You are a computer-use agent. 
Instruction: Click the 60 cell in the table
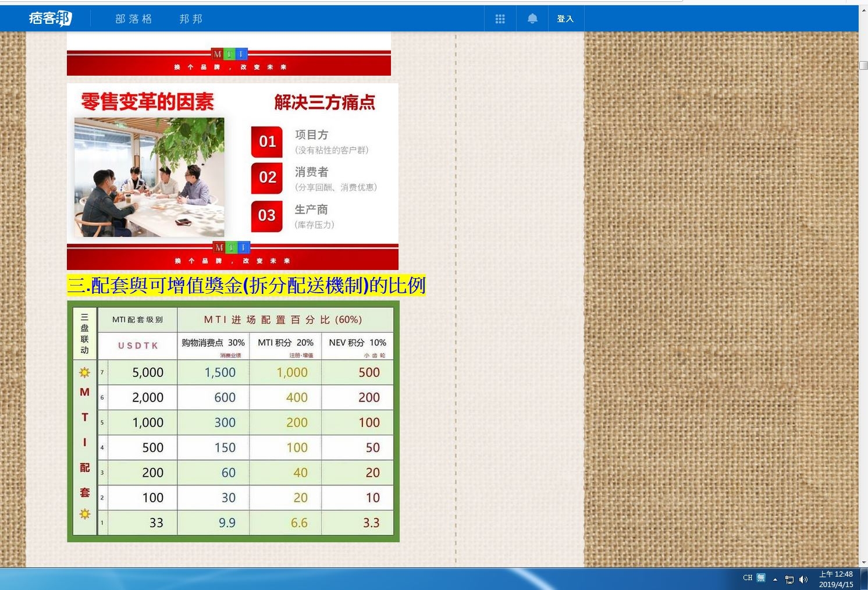(x=213, y=472)
